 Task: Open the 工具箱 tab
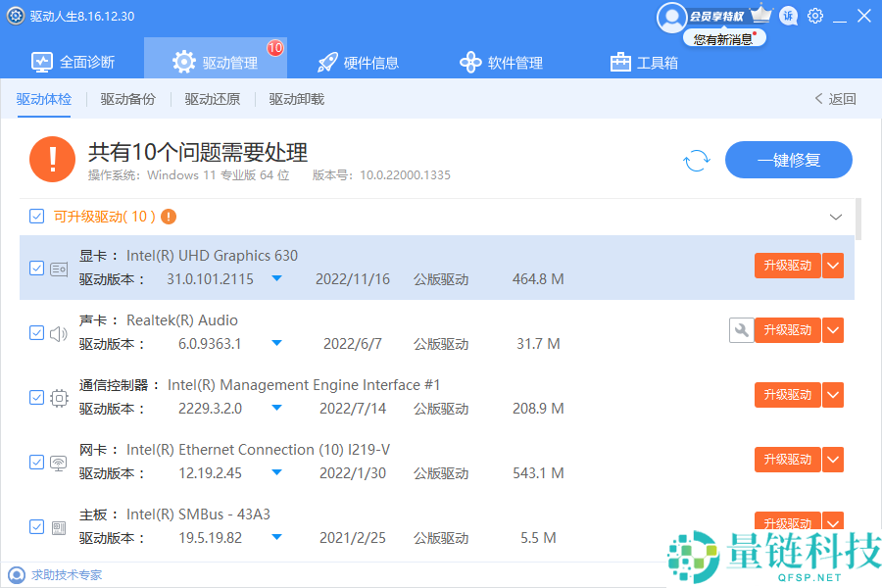tap(645, 62)
